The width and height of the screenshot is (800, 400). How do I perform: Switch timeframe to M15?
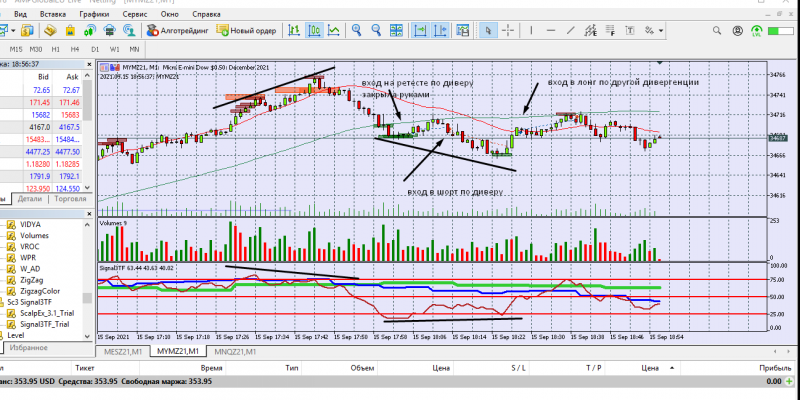(16, 49)
